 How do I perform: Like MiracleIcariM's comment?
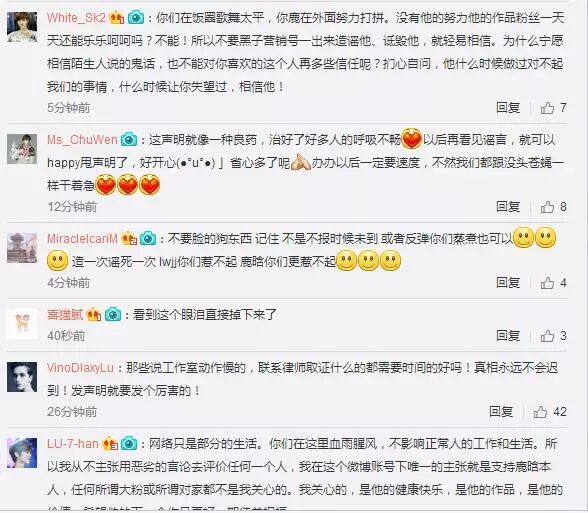click(x=547, y=283)
